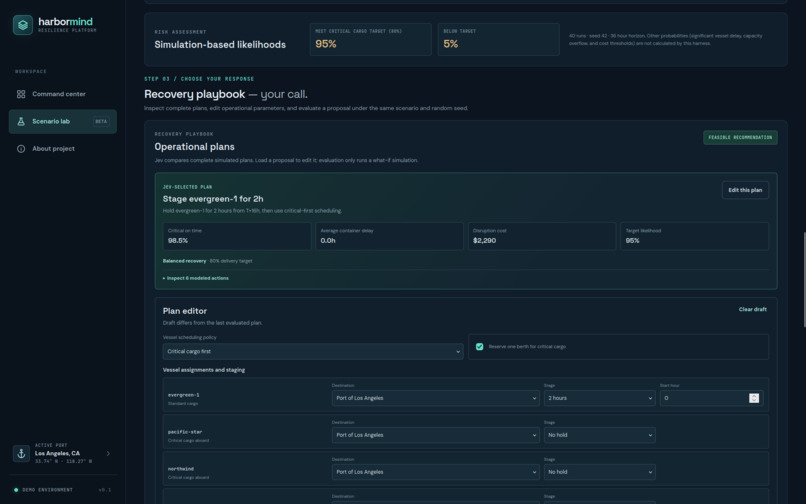Screen dimensions: 806x504
Task: Click the Target likelihood 95% value
Action: coord(632,241)
